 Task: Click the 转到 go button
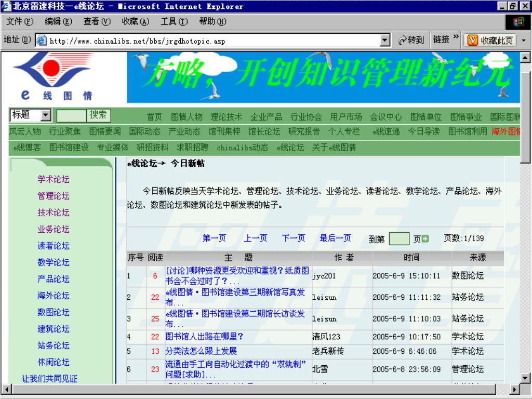tap(411, 41)
